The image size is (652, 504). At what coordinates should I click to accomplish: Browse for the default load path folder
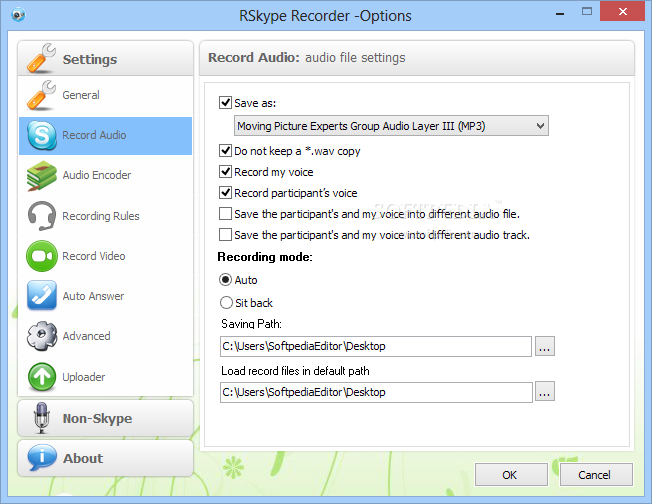click(545, 392)
